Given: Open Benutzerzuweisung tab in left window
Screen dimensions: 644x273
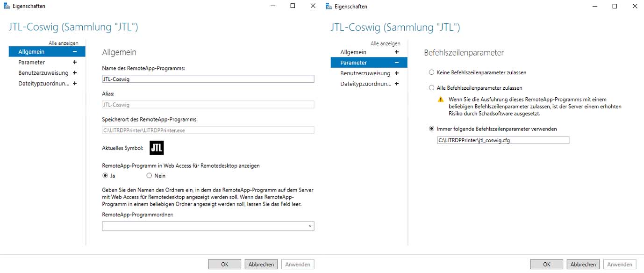Looking at the screenshot, I should [43, 73].
